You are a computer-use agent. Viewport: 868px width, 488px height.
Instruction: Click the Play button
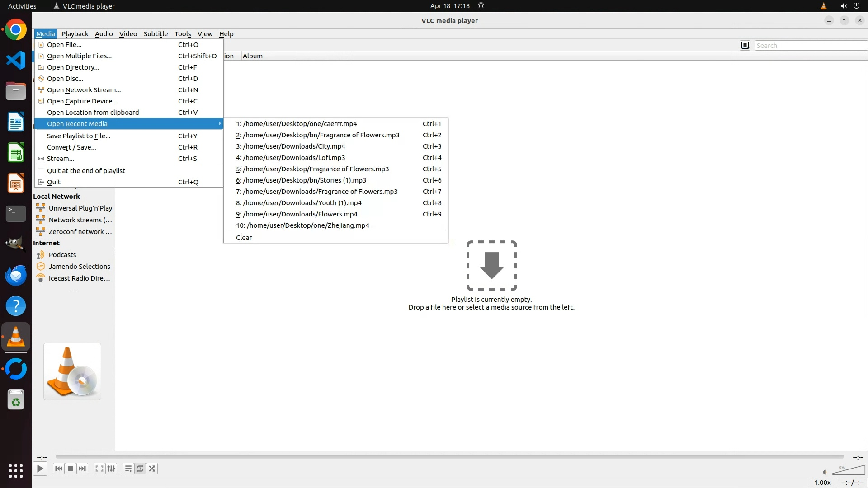pos(40,469)
